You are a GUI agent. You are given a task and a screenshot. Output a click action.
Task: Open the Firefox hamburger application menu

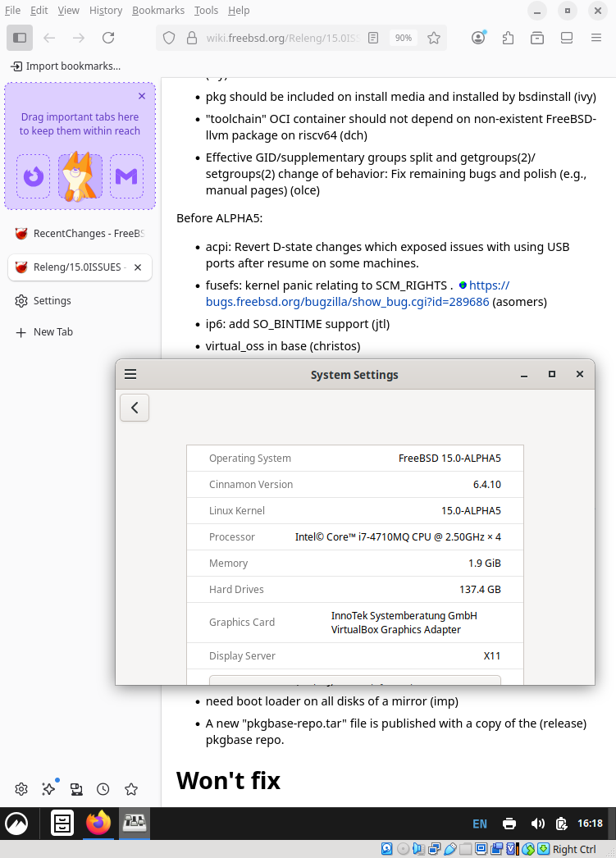596,38
